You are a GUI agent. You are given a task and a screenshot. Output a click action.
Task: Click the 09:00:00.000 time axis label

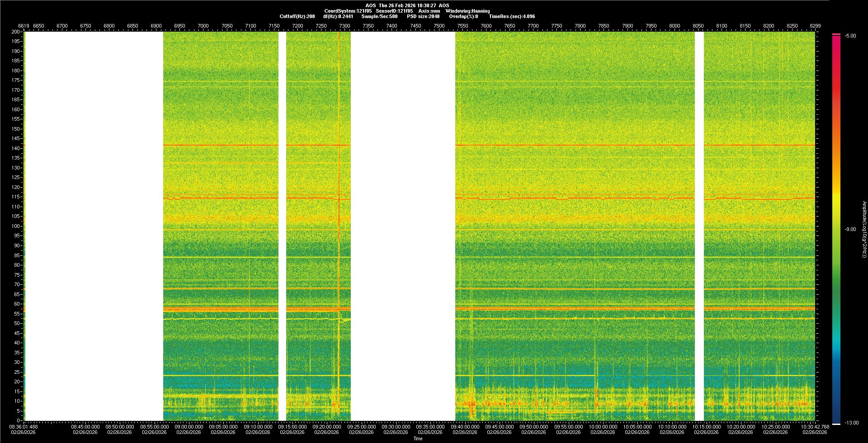point(189,427)
